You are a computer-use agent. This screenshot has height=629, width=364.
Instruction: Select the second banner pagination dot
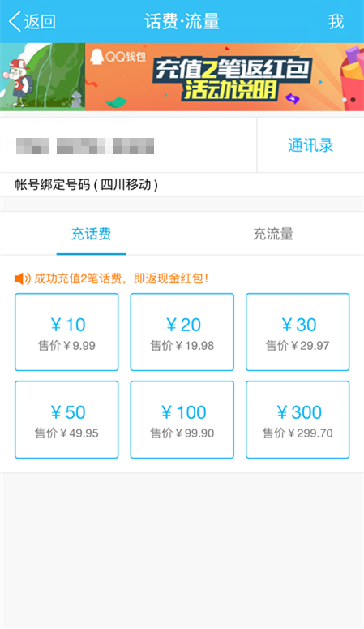coord(353,100)
